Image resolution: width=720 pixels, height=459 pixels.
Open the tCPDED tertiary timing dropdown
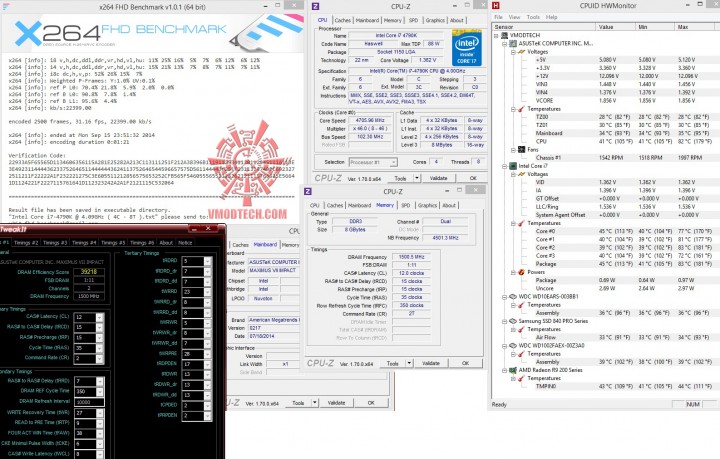[x=208, y=406]
